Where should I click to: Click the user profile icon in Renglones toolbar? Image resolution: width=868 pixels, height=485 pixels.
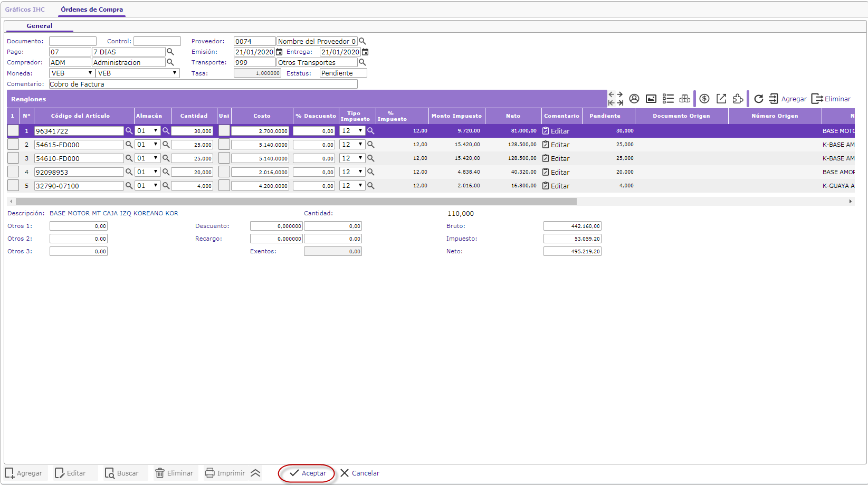point(634,99)
